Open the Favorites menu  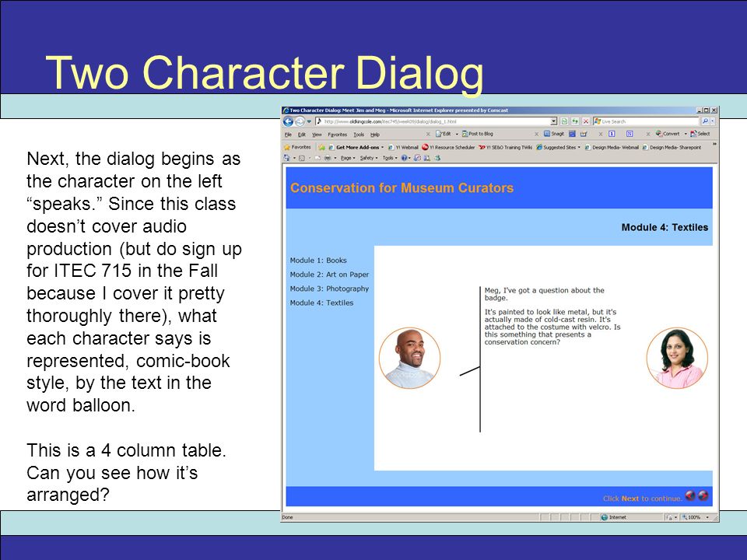[x=337, y=135]
